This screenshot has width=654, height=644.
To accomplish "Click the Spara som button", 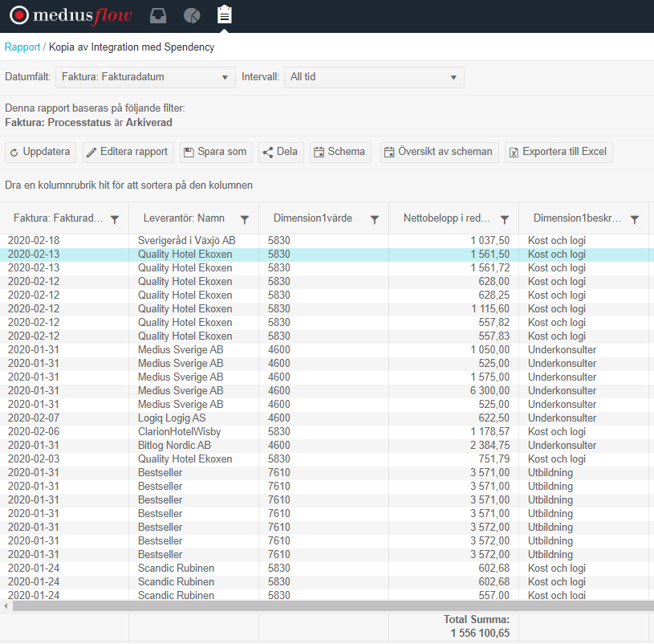I will (x=216, y=152).
